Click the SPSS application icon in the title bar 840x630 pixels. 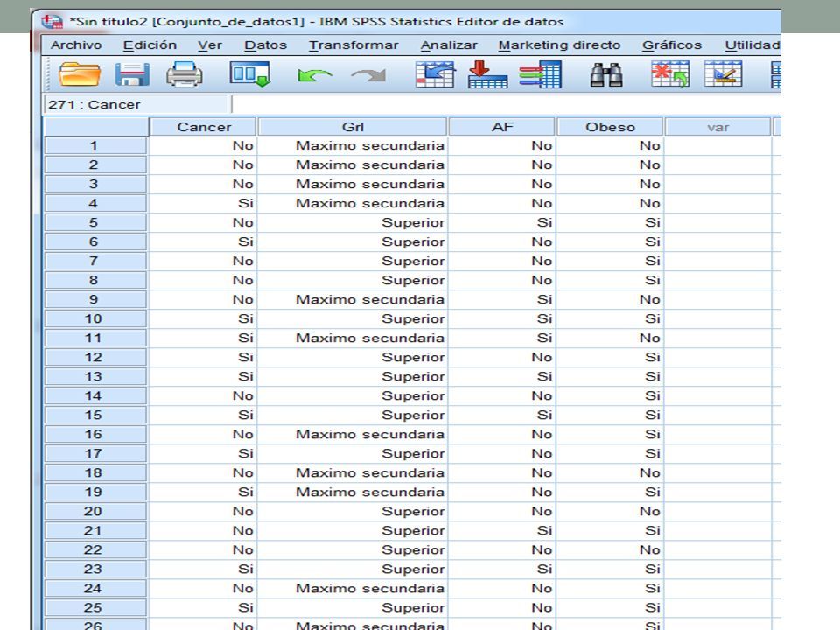(x=52, y=21)
